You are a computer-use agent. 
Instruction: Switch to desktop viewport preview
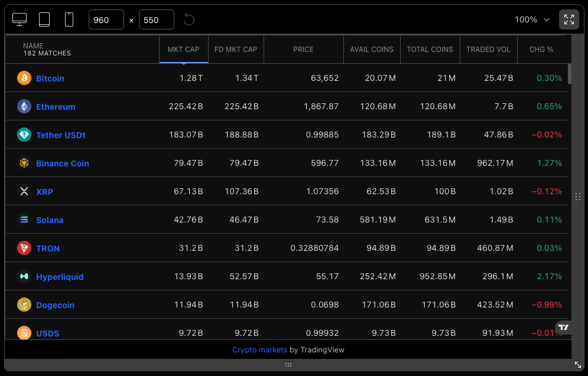(x=20, y=19)
